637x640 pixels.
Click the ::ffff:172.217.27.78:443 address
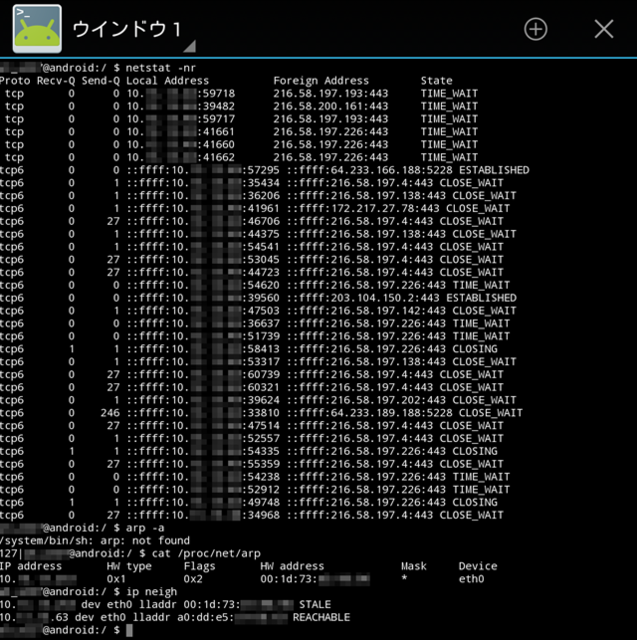click(363, 209)
